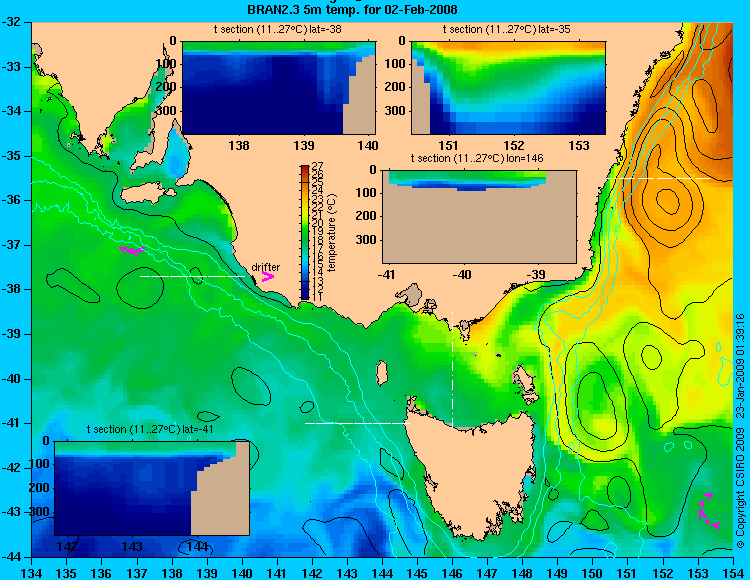Click the 't section (11..27°C) lat=-38' heading
The image size is (750, 580).
tap(277, 29)
